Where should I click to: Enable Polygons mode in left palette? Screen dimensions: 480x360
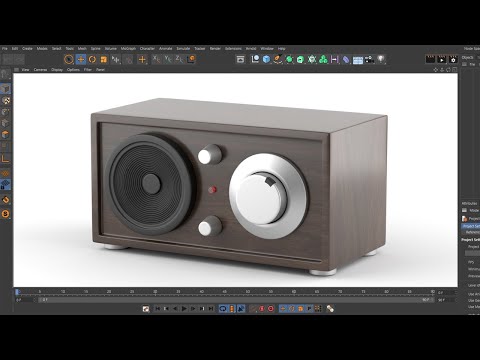tap(5, 134)
